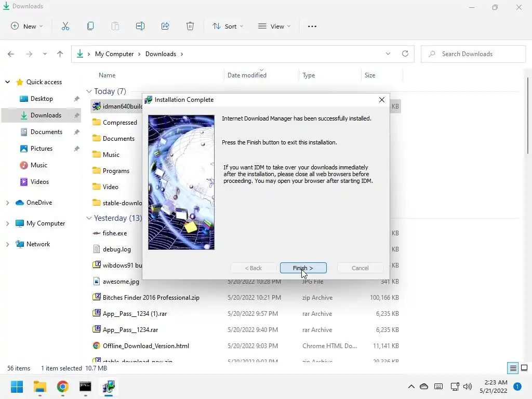The height and width of the screenshot is (399, 532).
Task: Select the awesome.jpg file
Action: click(116, 281)
